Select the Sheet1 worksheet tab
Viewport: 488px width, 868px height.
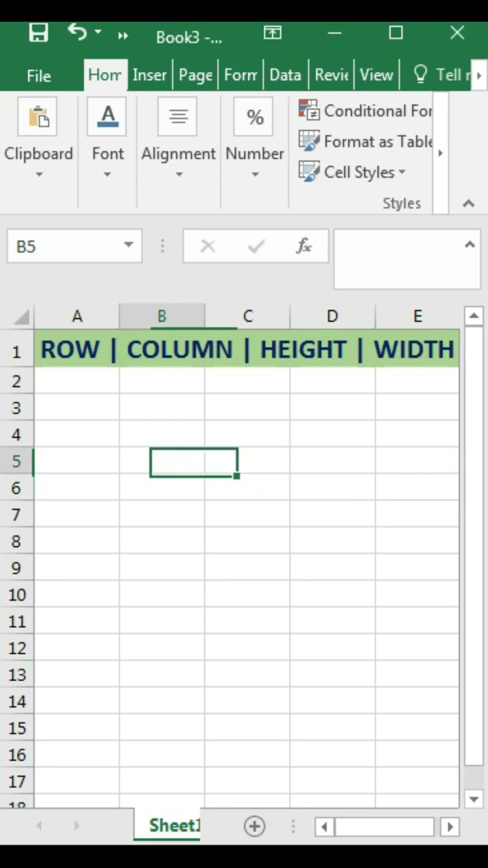point(174,825)
